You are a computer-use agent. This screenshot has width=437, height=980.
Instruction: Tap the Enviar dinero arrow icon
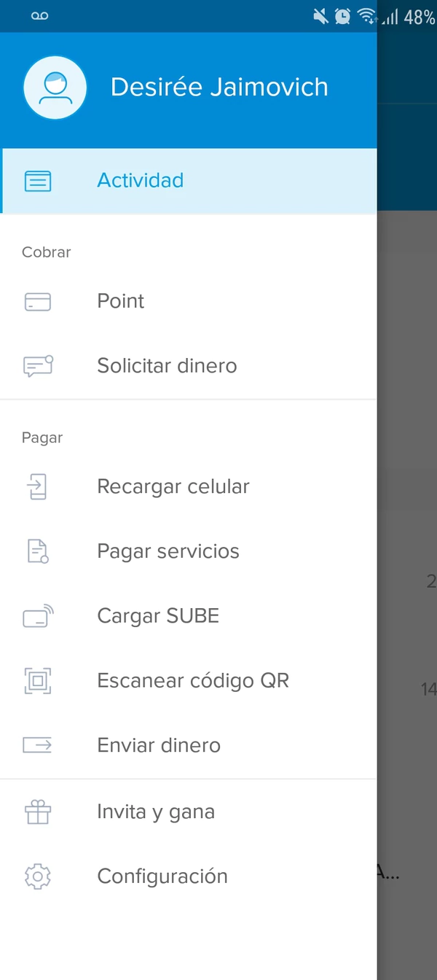[38, 745]
